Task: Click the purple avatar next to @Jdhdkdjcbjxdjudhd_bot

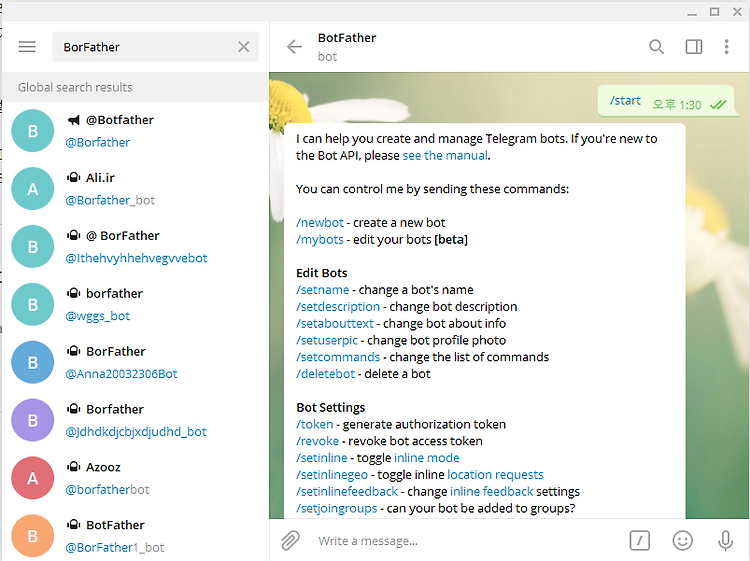Action: coord(33,420)
